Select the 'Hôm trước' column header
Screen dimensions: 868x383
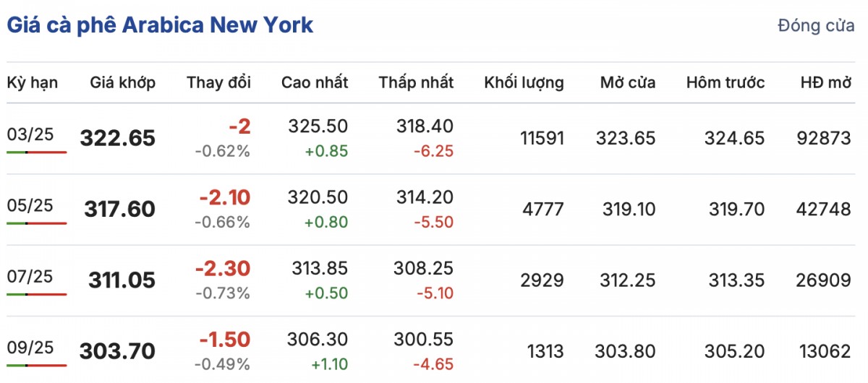[725, 82]
